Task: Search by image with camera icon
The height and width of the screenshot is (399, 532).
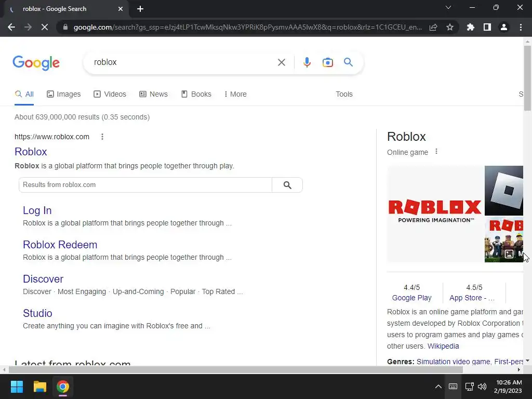Action: (x=327, y=62)
